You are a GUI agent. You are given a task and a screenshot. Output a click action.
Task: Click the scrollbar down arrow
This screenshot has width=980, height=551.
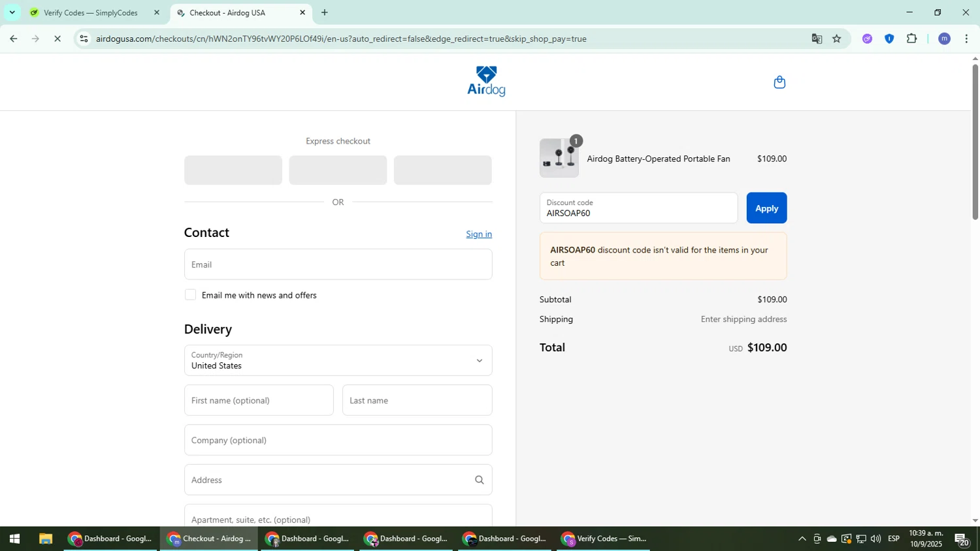pos(975,521)
